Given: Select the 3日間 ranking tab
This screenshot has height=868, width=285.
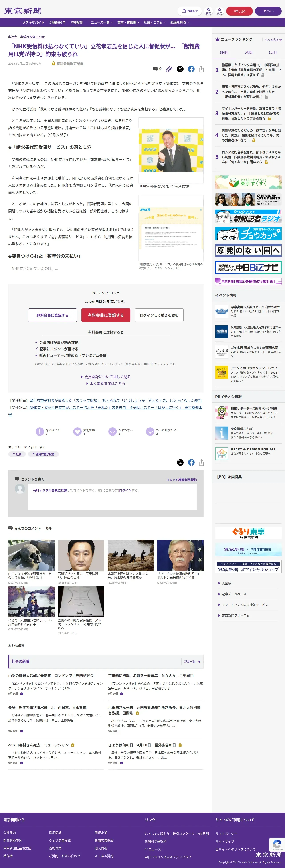Looking at the screenshot, I should pos(224,53).
